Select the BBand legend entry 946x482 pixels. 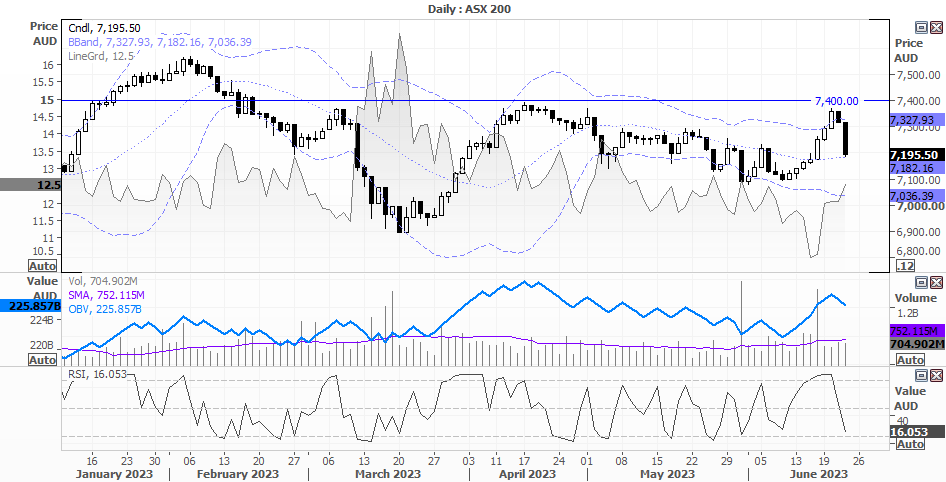(160, 42)
